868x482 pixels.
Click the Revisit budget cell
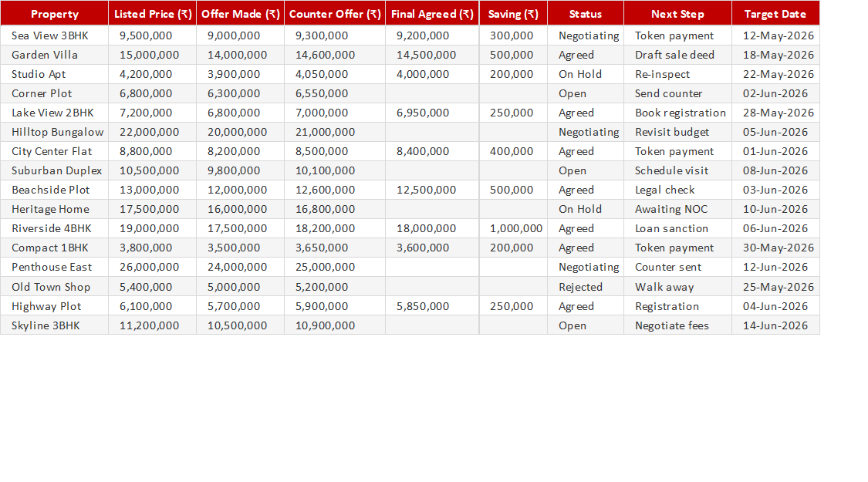677,132
